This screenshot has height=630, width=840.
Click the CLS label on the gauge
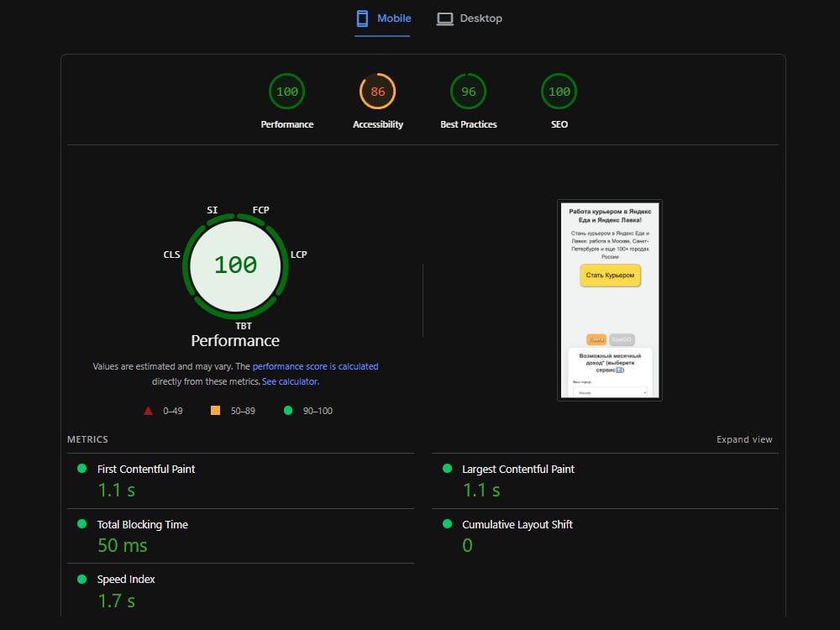tap(171, 255)
